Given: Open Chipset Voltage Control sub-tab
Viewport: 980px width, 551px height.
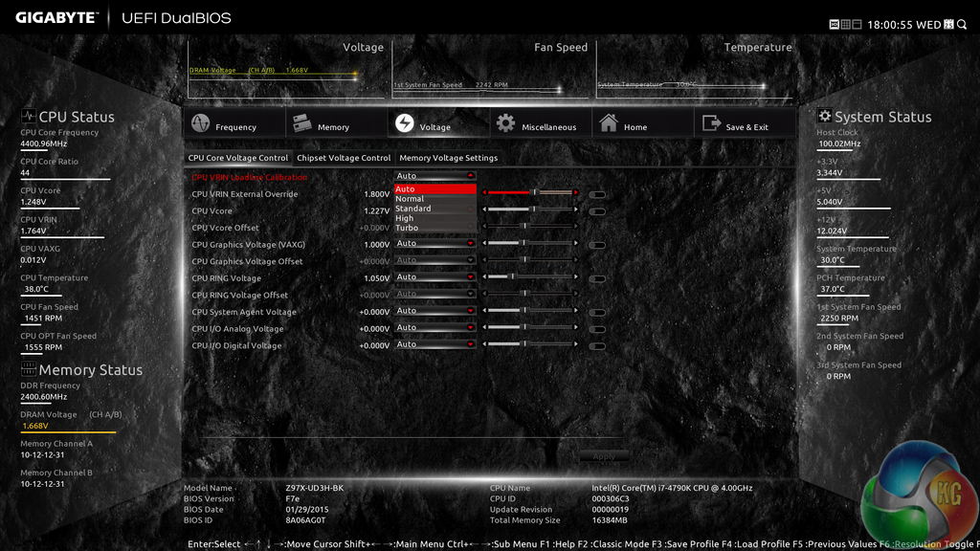Looking at the screenshot, I should coord(344,158).
